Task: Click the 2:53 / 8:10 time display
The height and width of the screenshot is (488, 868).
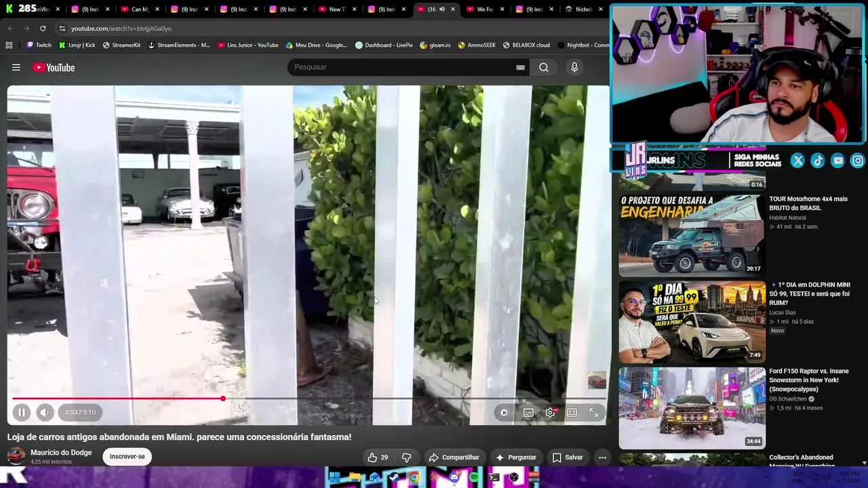Action: click(80, 412)
